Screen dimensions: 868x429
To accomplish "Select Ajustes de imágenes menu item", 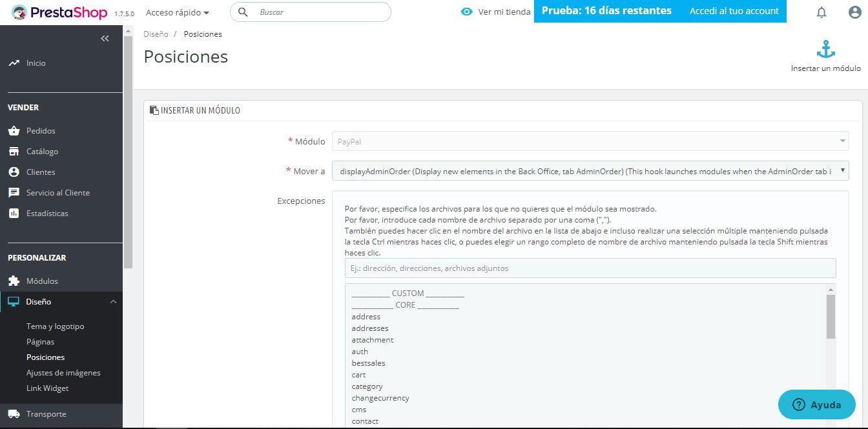I will click(x=63, y=373).
